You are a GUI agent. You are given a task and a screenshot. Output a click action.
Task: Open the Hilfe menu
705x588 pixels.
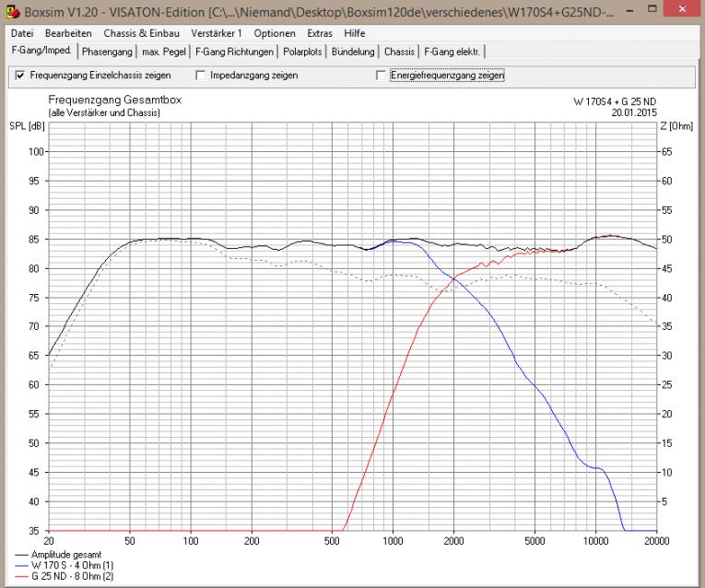354,33
